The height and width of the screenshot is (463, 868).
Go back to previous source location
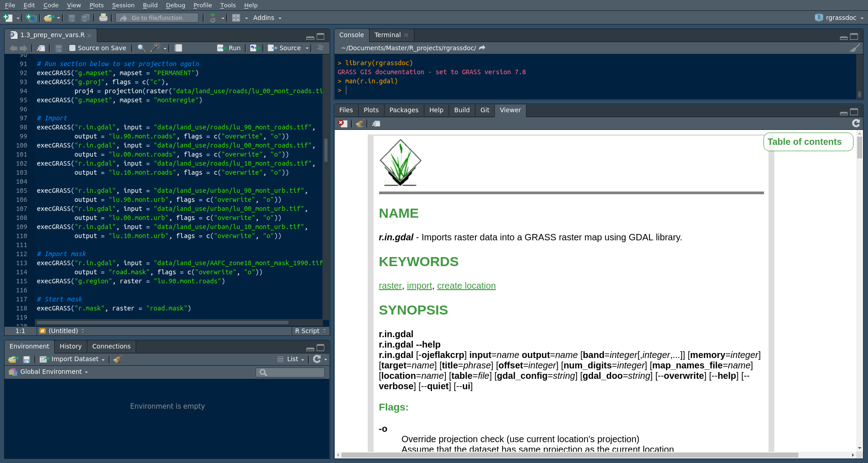14,48
